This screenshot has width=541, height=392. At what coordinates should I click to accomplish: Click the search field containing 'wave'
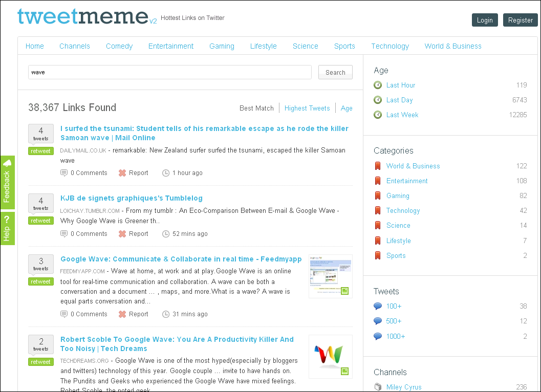(x=170, y=73)
